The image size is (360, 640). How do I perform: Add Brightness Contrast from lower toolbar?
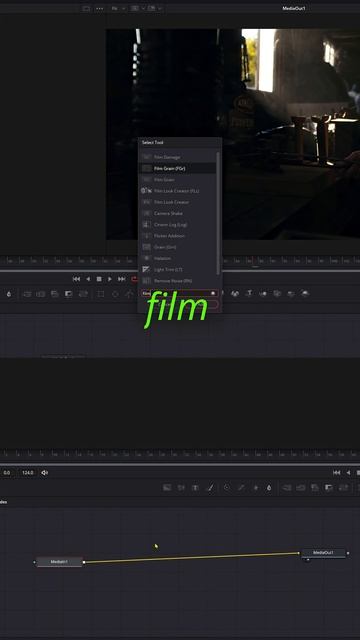(x=256, y=487)
